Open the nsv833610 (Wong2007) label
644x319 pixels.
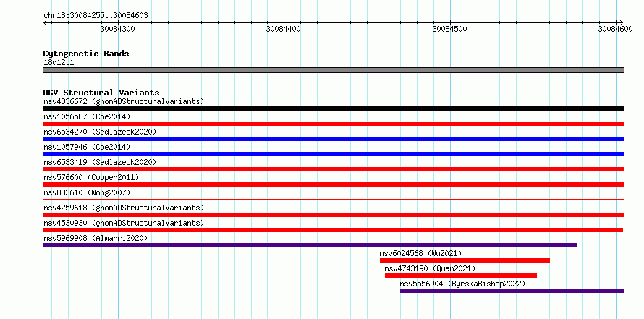click(87, 192)
